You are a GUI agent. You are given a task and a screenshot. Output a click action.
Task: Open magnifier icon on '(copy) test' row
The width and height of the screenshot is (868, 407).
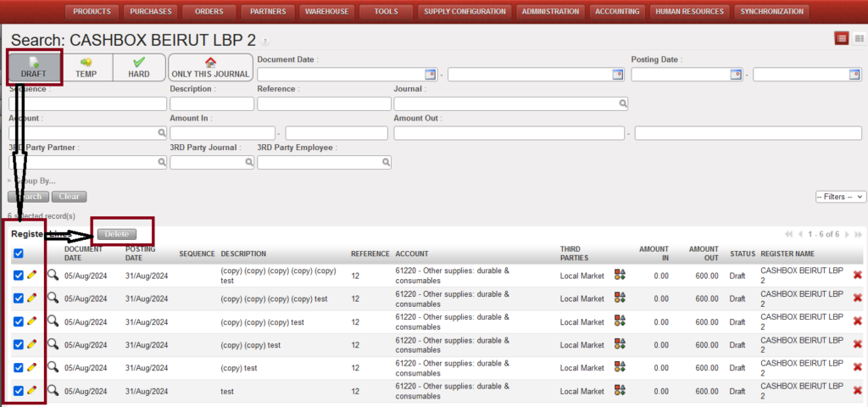[53, 367]
